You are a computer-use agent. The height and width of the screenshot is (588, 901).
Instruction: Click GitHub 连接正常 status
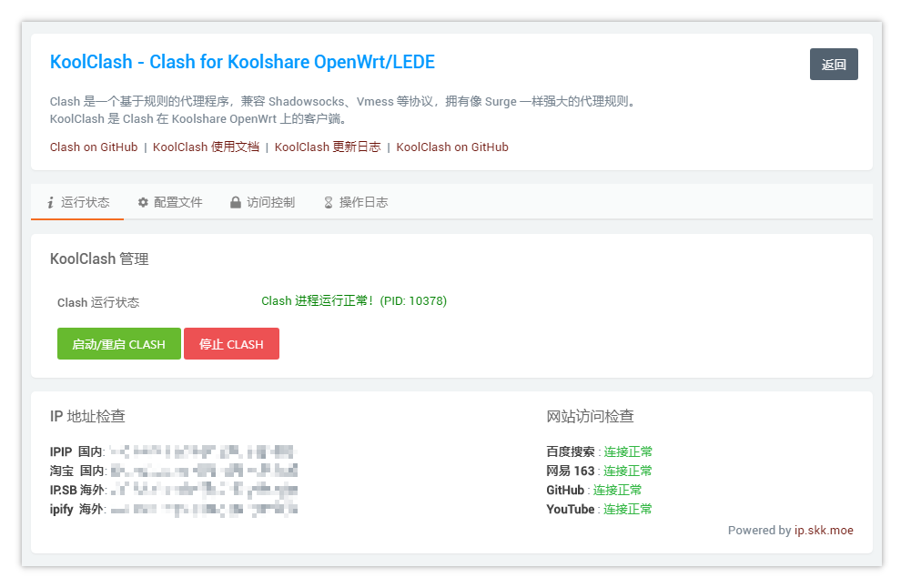point(617,491)
